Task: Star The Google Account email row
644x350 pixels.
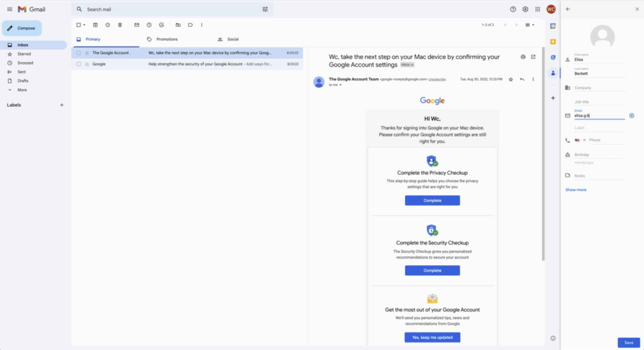Action: tap(87, 53)
